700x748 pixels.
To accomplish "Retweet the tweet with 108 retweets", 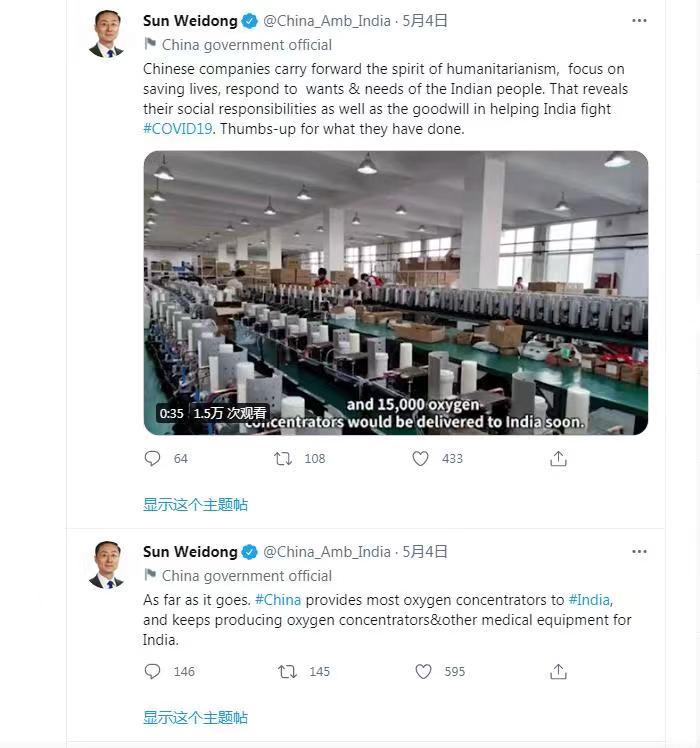I will click(x=284, y=458).
